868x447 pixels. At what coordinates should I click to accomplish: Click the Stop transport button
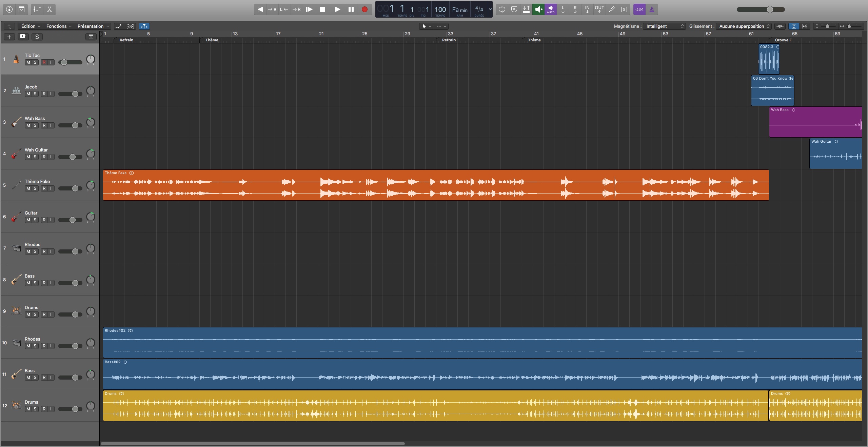[x=322, y=9]
